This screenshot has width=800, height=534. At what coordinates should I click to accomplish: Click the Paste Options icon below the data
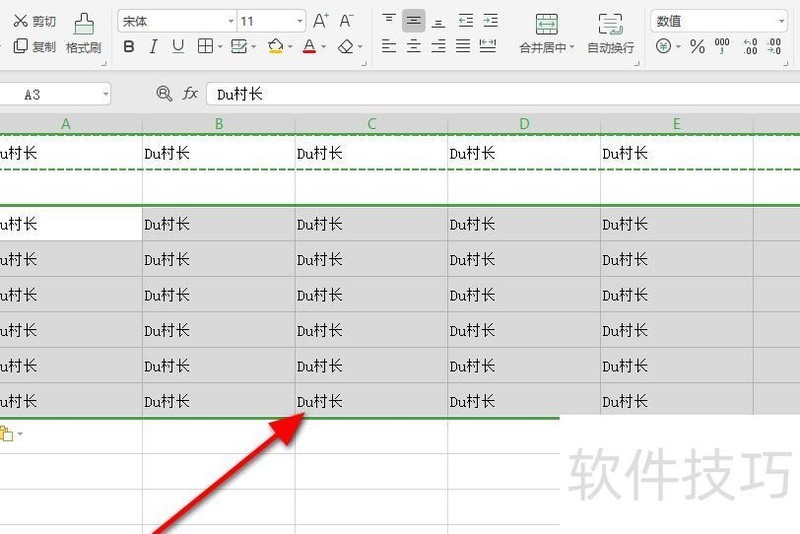click(x=6, y=434)
